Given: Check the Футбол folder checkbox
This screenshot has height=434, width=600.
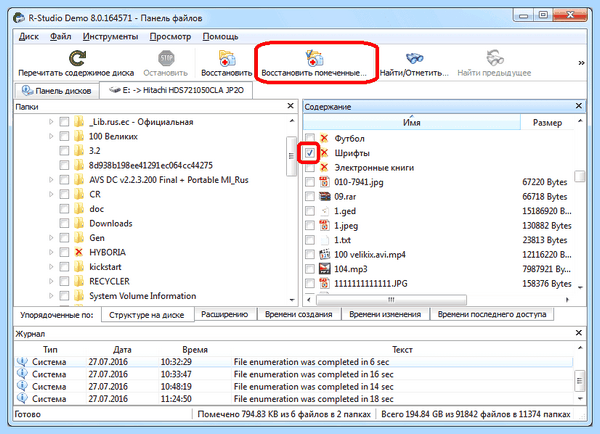Looking at the screenshot, I should [310, 138].
